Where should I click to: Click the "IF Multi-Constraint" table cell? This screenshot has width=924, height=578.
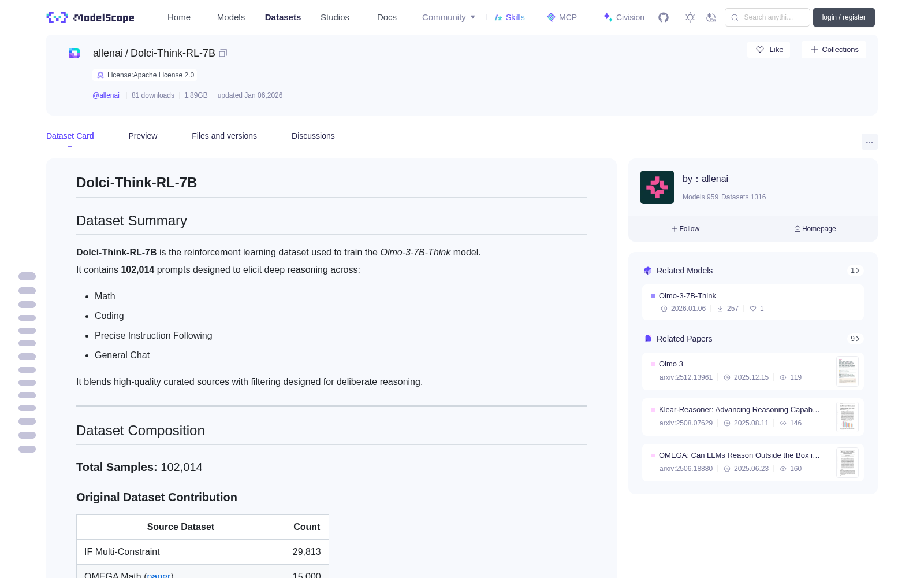point(181,552)
